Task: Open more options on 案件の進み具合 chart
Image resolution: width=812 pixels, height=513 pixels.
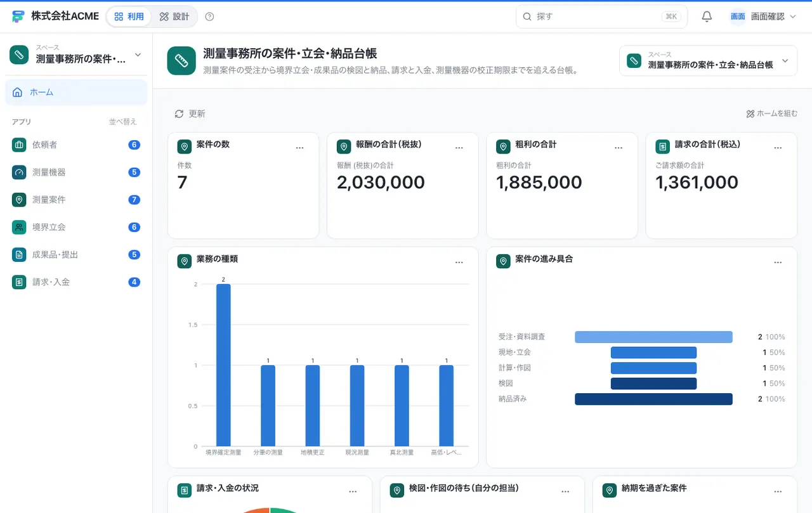Action: click(x=778, y=263)
